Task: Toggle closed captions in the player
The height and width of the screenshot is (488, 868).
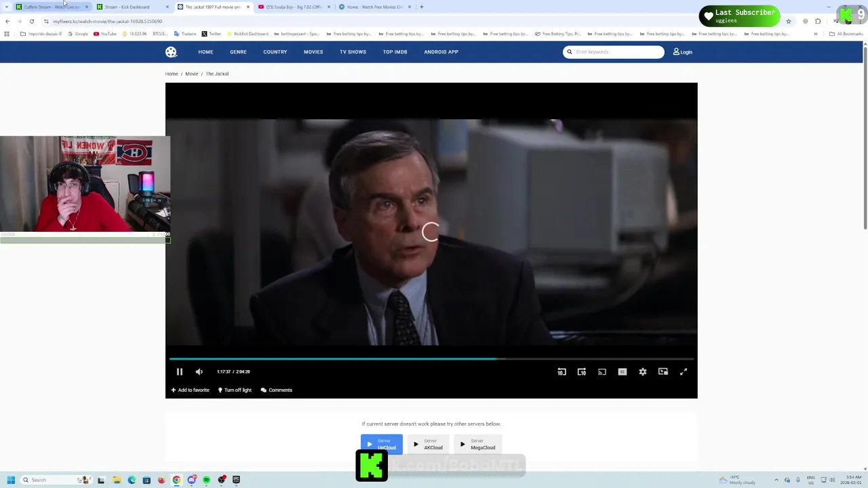Action: coord(623,371)
